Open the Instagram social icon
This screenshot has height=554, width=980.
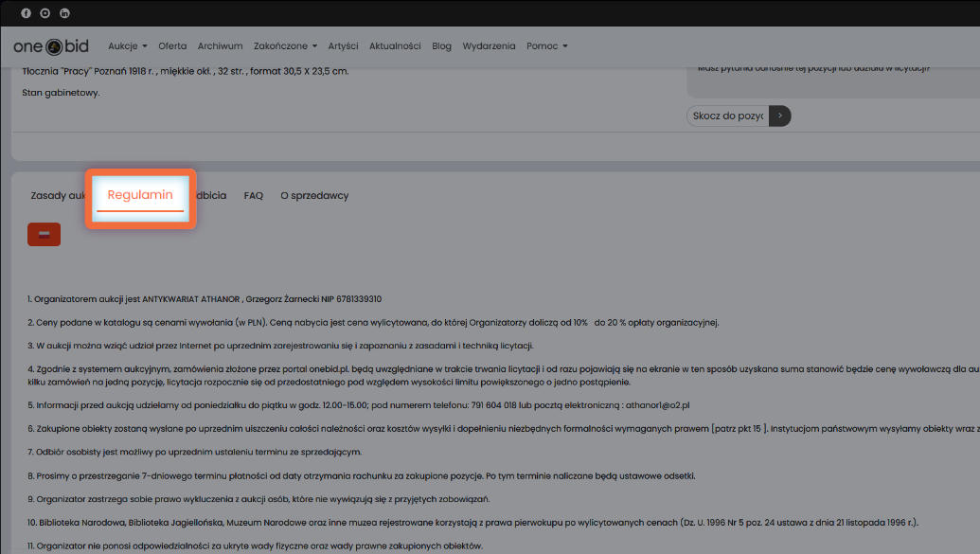pyautogui.click(x=45, y=13)
